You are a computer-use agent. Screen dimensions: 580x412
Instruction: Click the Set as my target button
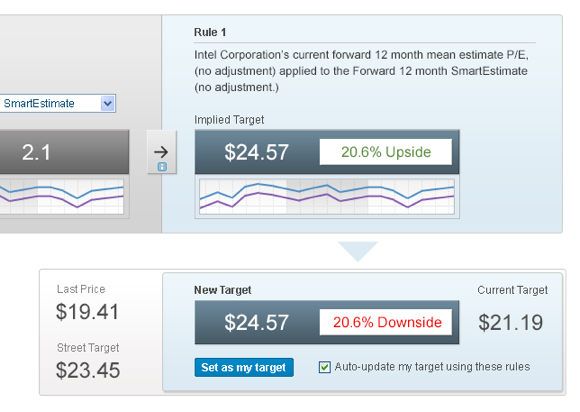[x=244, y=367]
